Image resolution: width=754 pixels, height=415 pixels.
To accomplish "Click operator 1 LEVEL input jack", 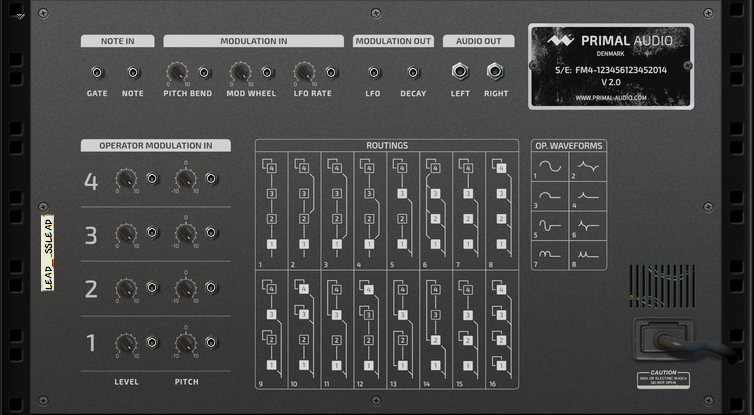I will tap(152, 342).
